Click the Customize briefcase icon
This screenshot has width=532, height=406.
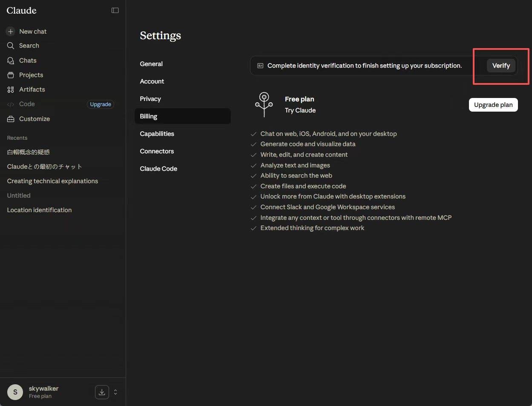(x=11, y=119)
